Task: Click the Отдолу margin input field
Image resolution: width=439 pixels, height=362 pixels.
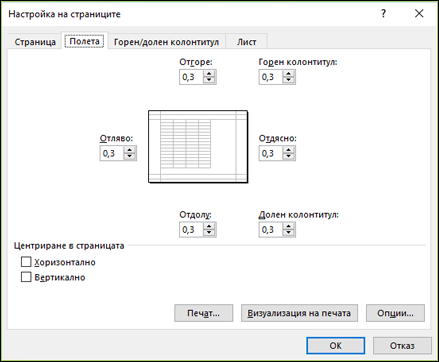Action: pyautogui.click(x=191, y=230)
